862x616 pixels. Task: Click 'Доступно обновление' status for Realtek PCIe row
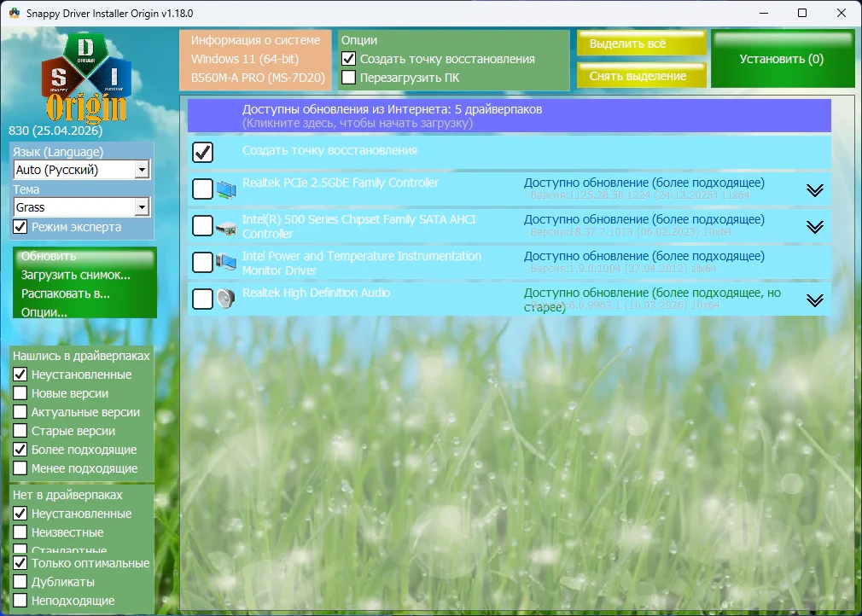(644, 183)
